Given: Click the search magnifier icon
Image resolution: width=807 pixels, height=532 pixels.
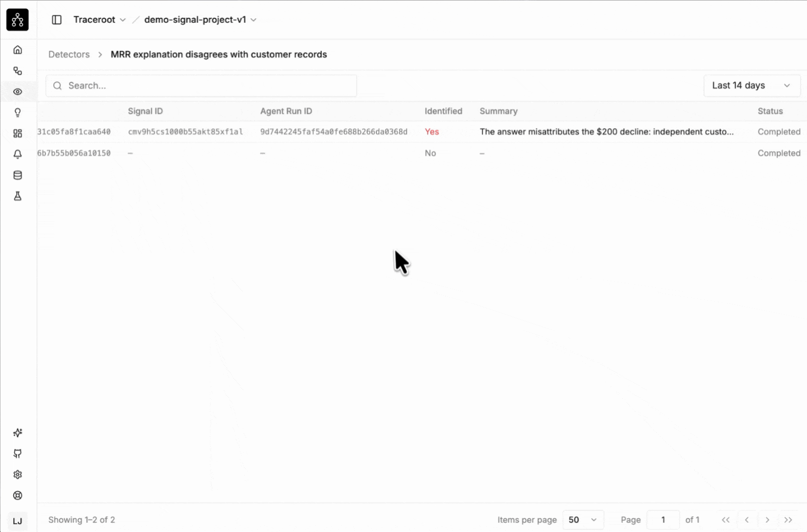Looking at the screenshot, I should (x=58, y=86).
